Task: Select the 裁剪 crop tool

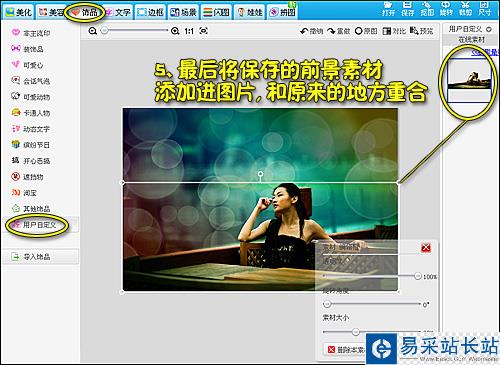Action: (x=465, y=9)
